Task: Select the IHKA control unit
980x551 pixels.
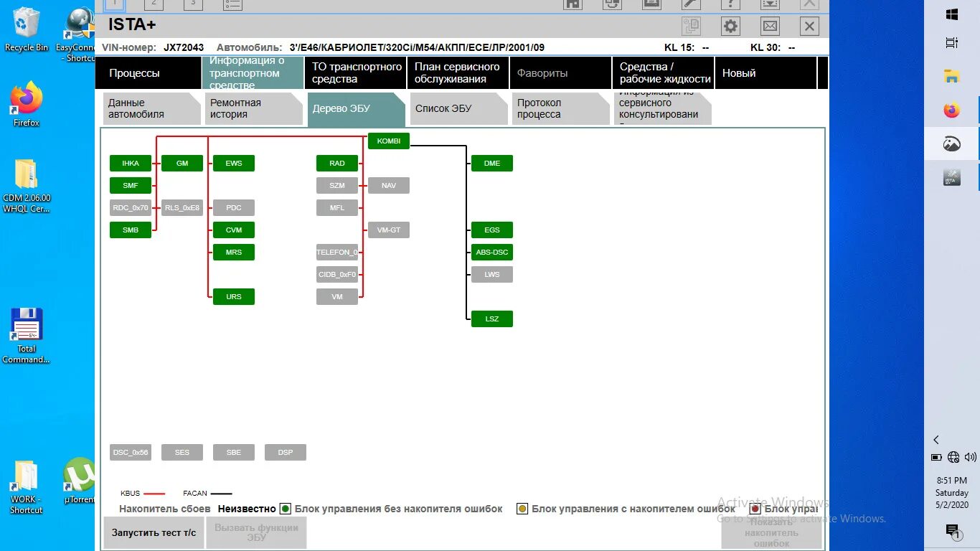Action: click(x=131, y=164)
